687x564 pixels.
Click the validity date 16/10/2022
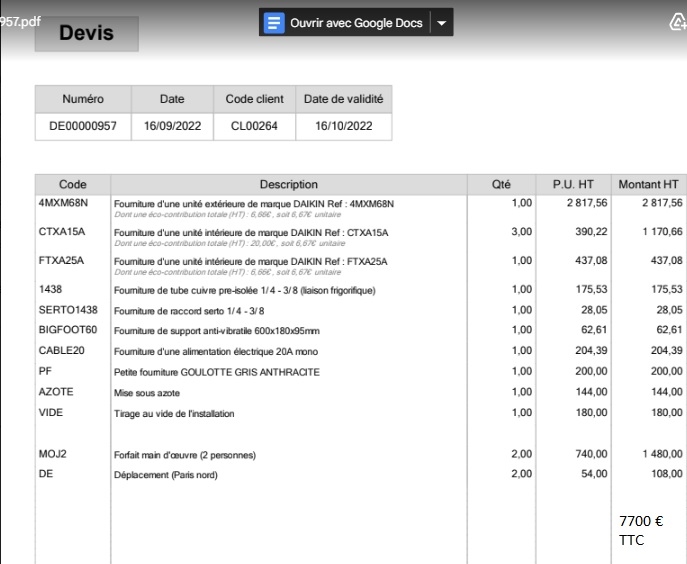tap(343, 126)
